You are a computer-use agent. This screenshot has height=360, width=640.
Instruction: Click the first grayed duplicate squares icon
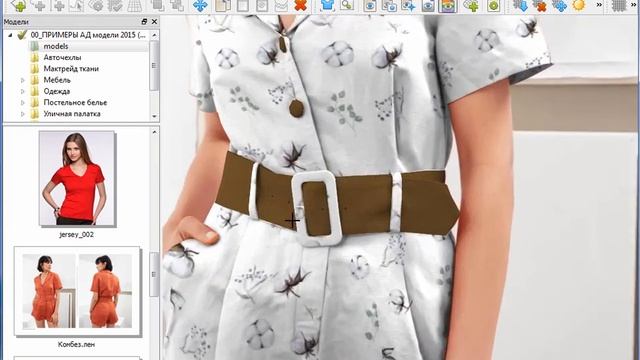pos(158,5)
